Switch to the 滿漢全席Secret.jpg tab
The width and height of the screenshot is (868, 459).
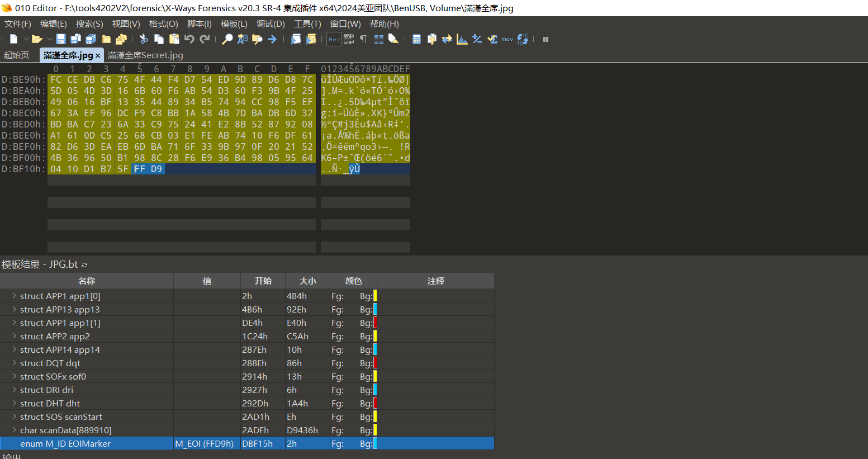tap(145, 55)
